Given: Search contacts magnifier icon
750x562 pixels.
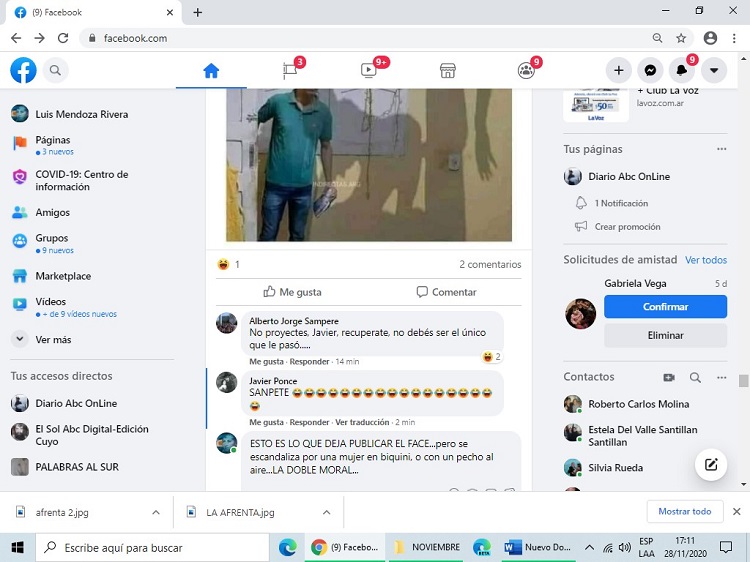Looking at the screenshot, I should click(x=695, y=377).
